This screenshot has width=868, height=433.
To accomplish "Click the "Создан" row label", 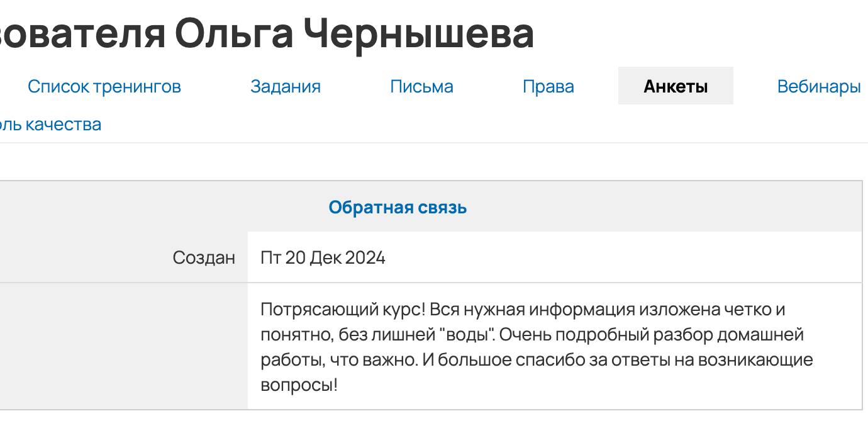I will [x=206, y=257].
